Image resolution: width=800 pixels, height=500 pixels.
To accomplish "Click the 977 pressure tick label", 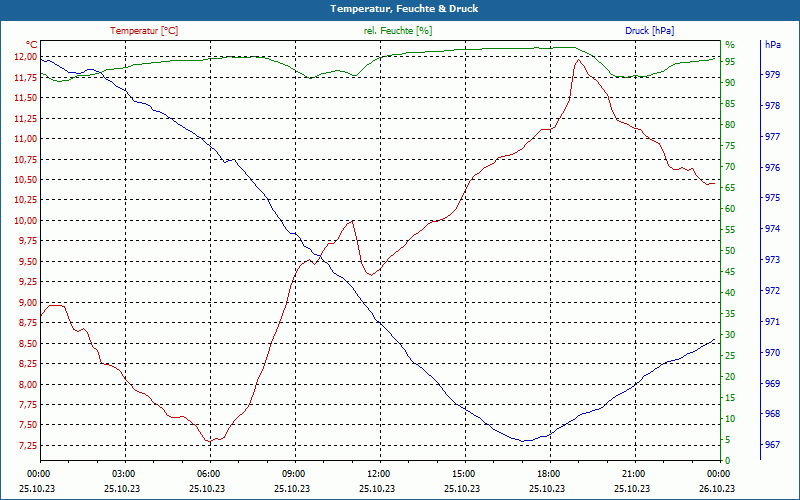I will pyautogui.click(x=773, y=136).
